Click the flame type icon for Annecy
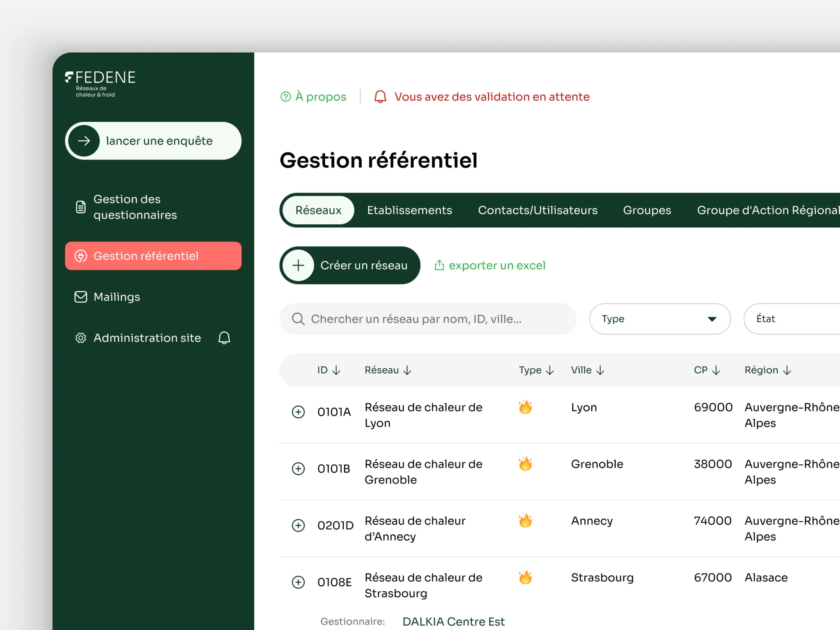 point(525,520)
